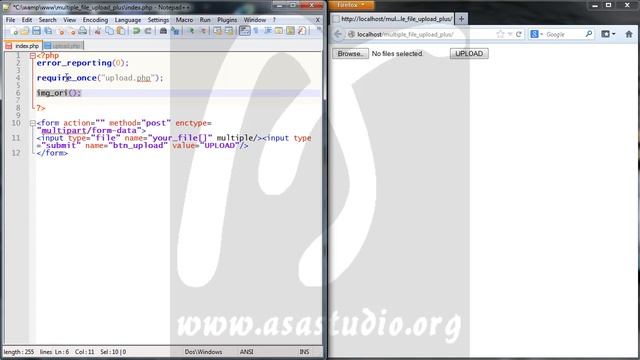Open the Search menu
This screenshot has height=360, width=640.
pyautogui.click(x=47, y=20)
